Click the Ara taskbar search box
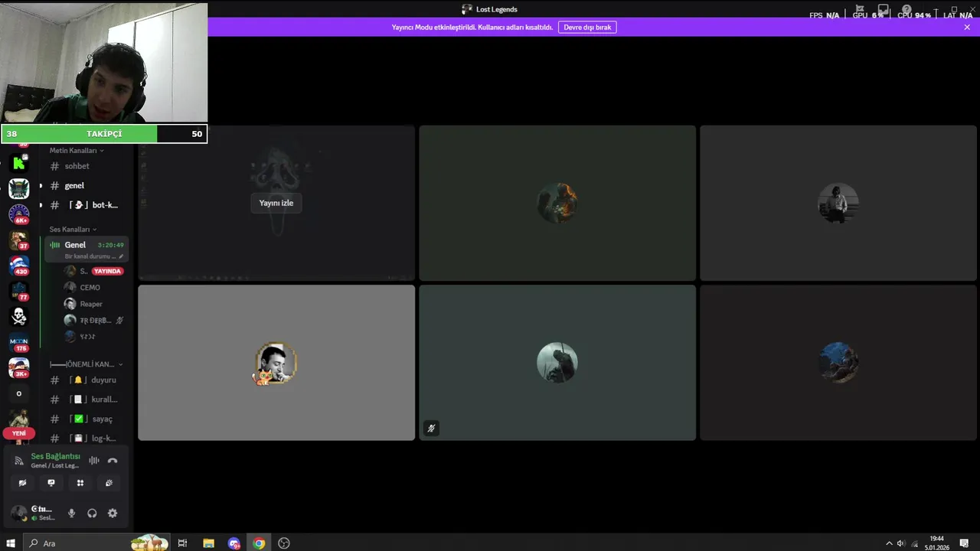The image size is (980, 551). (x=96, y=543)
